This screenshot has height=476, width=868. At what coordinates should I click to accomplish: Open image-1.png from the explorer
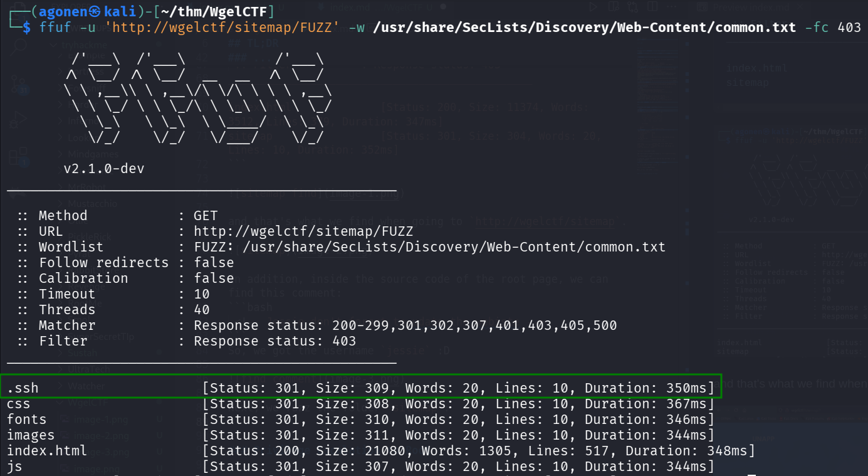coord(102,419)
